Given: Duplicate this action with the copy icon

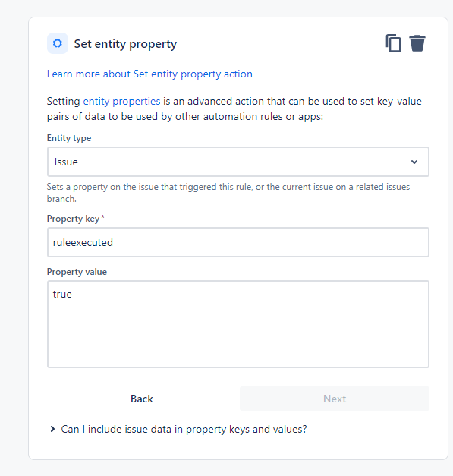Looking at the screenshot, I should pyautogui.click(x=393, y=43).
